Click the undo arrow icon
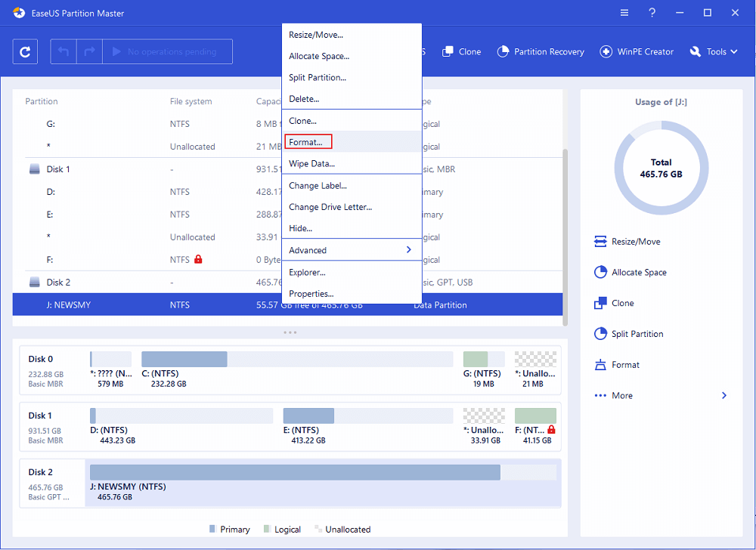This screenshot has height=550, width=756. [x=64, y=52]
